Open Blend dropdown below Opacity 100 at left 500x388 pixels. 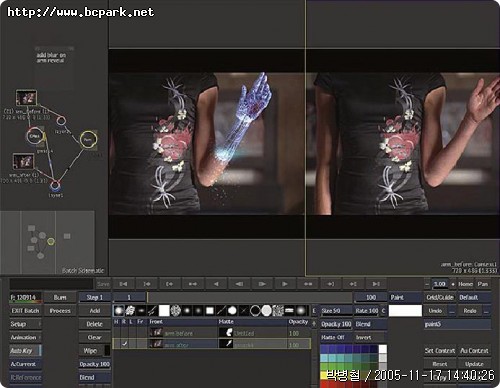point(95,377)
